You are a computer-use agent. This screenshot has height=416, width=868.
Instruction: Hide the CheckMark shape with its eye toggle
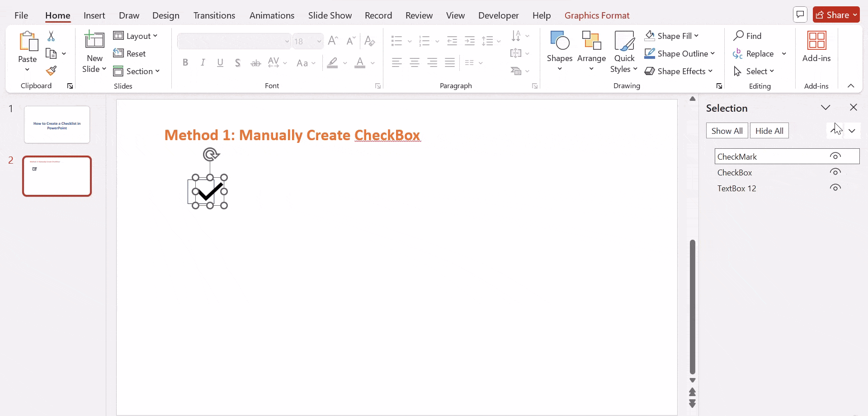coord(835,155)
